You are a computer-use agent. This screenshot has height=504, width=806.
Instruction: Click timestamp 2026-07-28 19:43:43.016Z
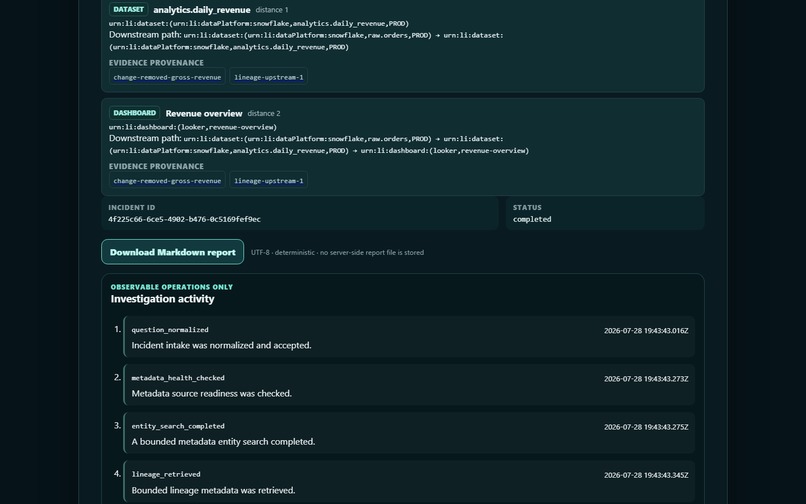[646, 331]
